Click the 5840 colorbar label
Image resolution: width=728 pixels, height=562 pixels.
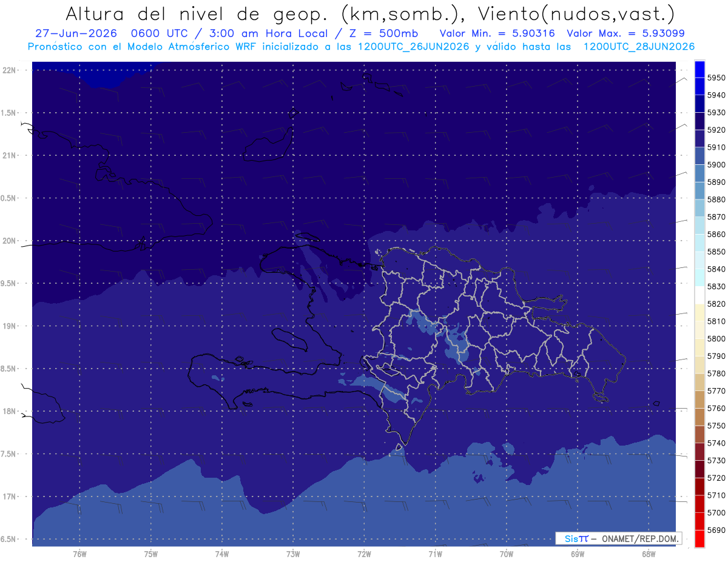[x=716, y=269]
